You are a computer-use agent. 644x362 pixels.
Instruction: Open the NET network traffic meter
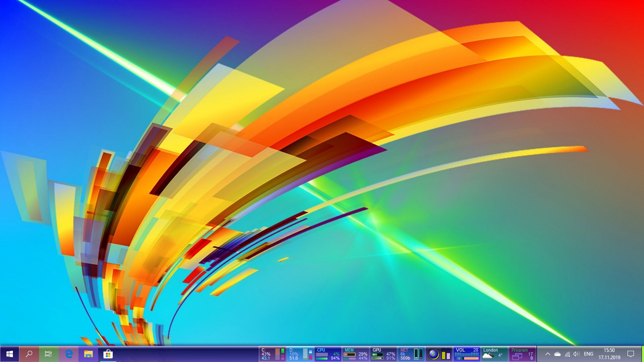[x=411, y=354]
